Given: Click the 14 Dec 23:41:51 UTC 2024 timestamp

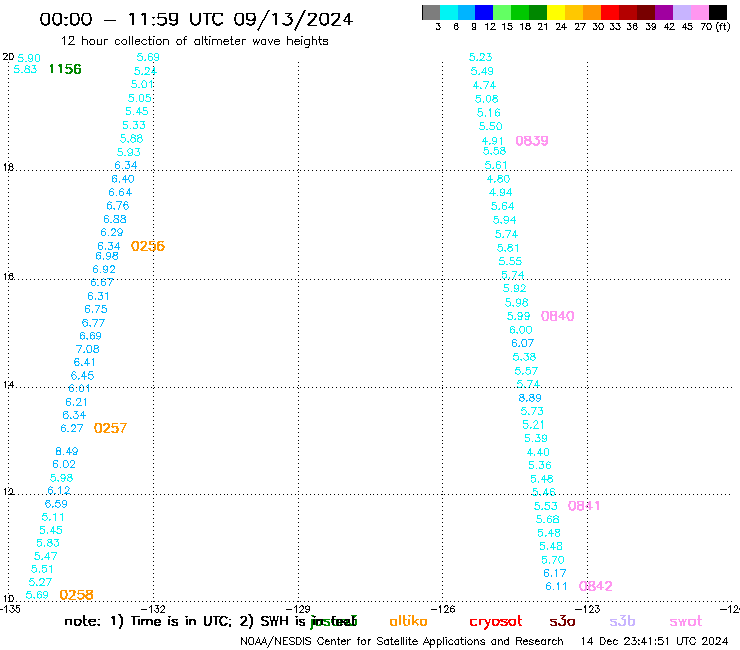Looking at the screenshot, I should coord(654,641).
